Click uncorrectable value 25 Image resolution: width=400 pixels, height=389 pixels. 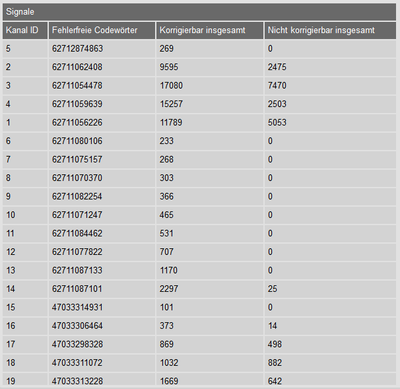point(272,289)
